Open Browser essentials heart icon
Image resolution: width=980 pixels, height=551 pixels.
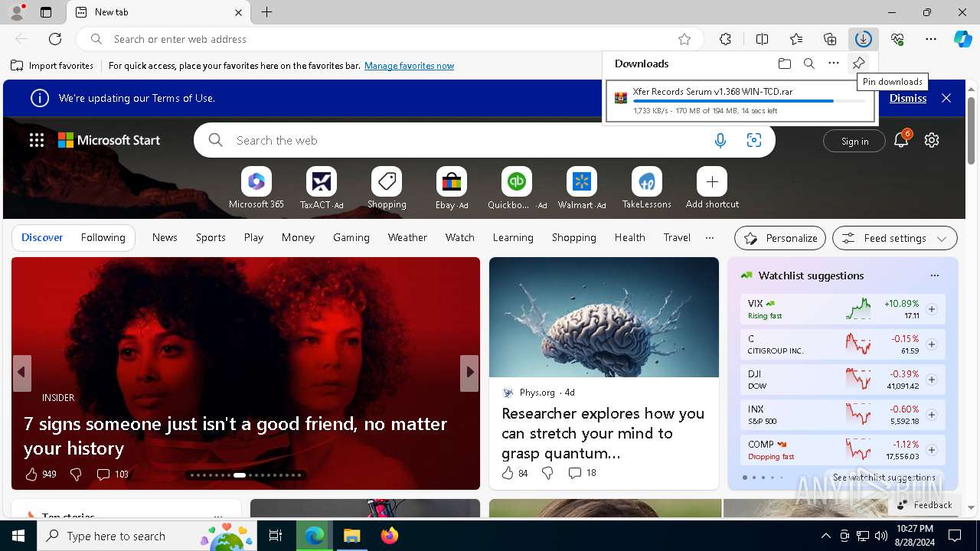click(897, 39)
